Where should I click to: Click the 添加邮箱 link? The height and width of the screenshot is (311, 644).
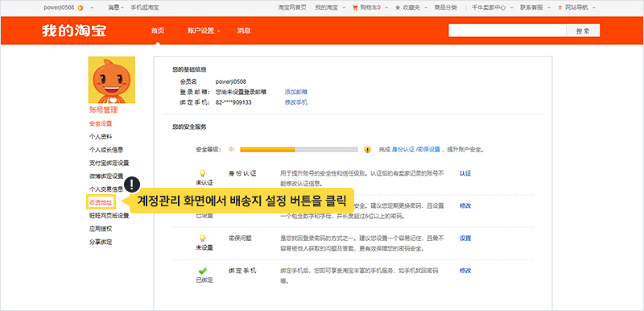coord(296,92)
